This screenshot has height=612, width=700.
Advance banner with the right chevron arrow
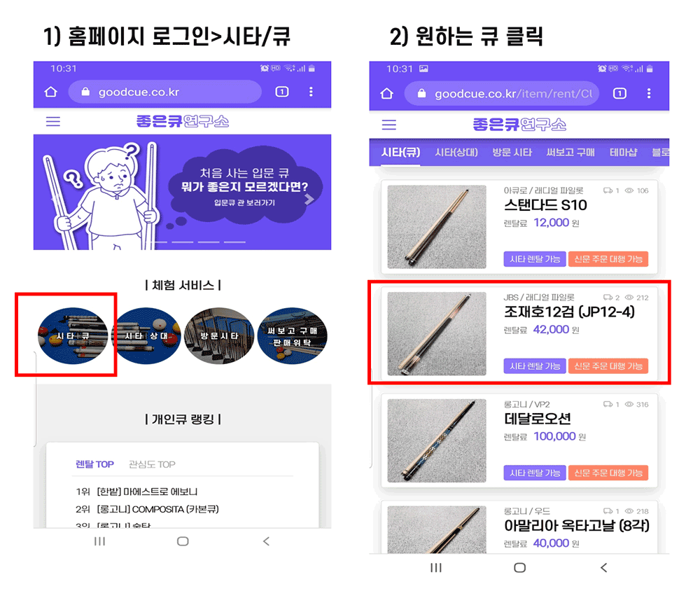tap(309, 200)
